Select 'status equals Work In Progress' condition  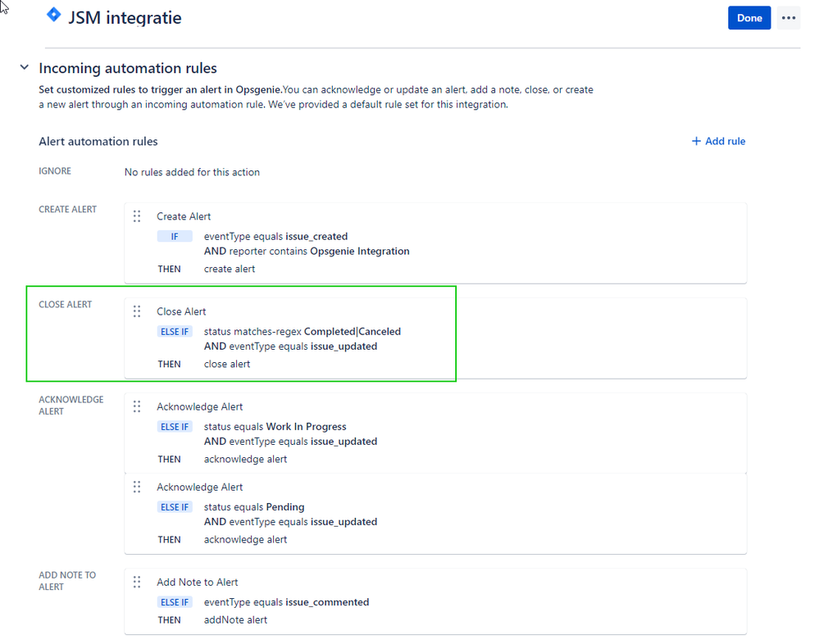tap(275, 426)
